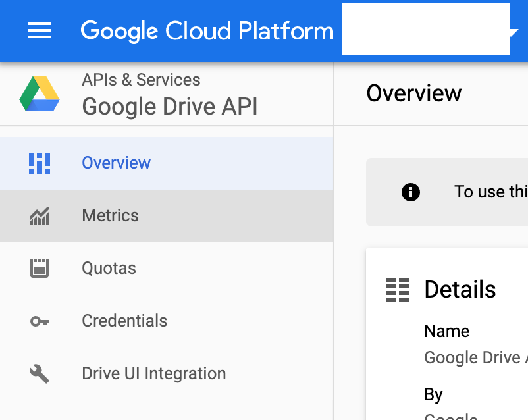Click the Overview dashboard icon
Image resolution: width=528 pixels, height=420 pixels.
(x=40, y=163)
